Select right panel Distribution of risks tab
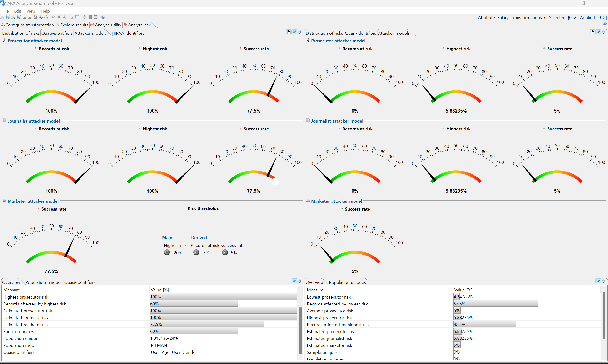The width and height of the screenshot is (608, 364). (324, 33)
